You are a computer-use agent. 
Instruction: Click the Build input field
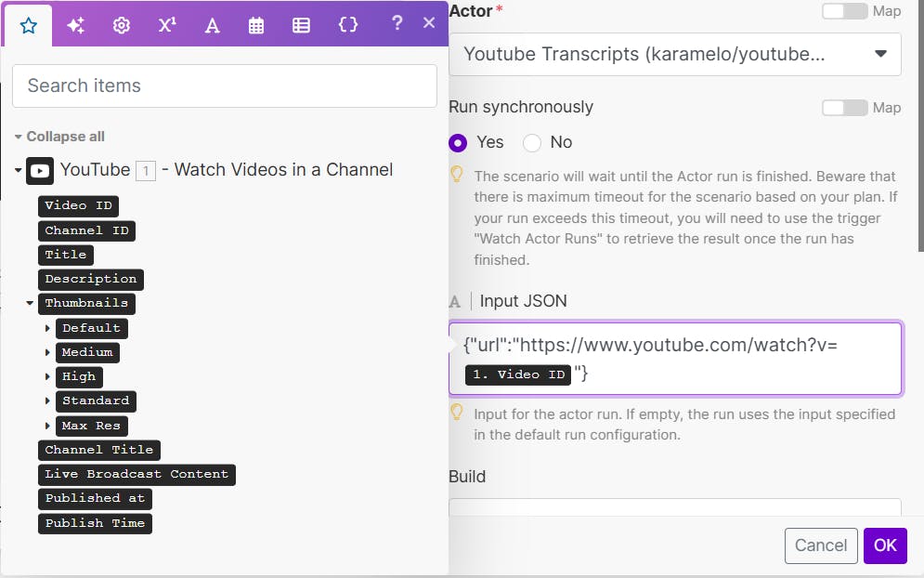(x=675, y=507)
